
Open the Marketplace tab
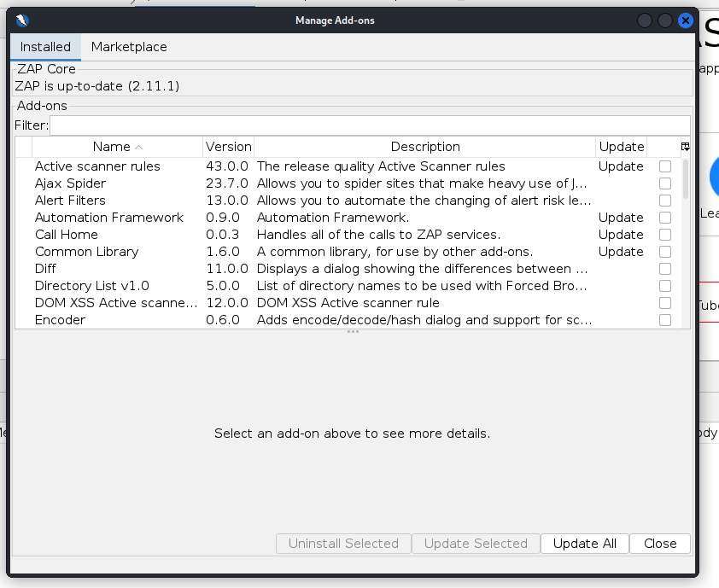click(x=129, y=47)
